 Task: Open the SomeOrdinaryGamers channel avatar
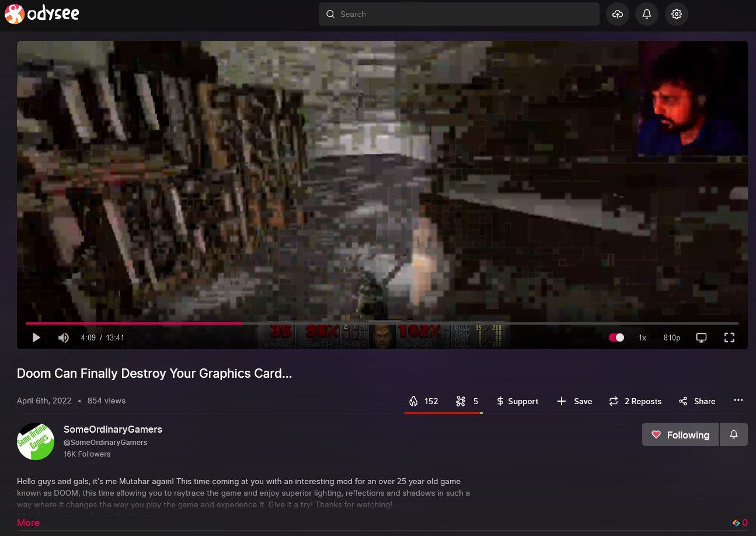36,441
